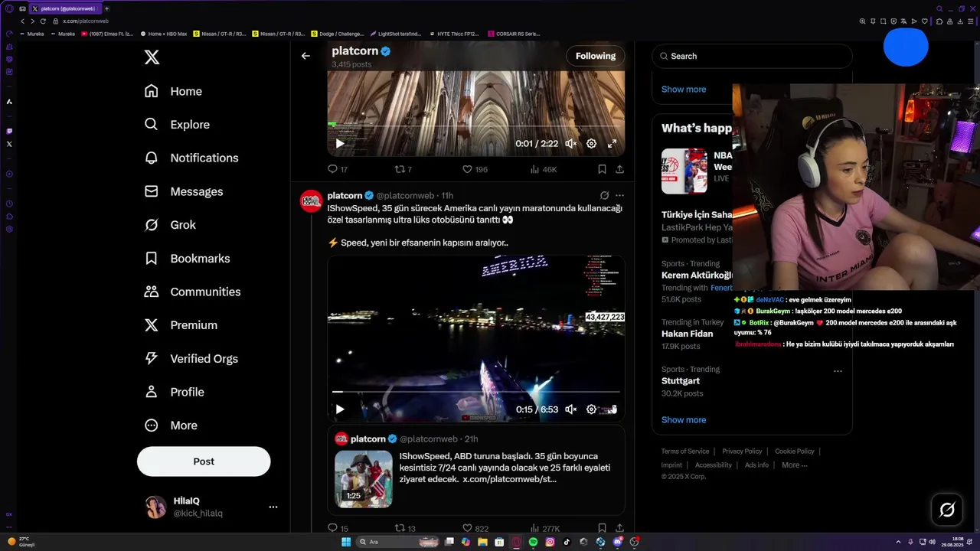980x551 pixels.
Task: Enter fullscreen on cathedral video
Action: click(x=612, y=144)
